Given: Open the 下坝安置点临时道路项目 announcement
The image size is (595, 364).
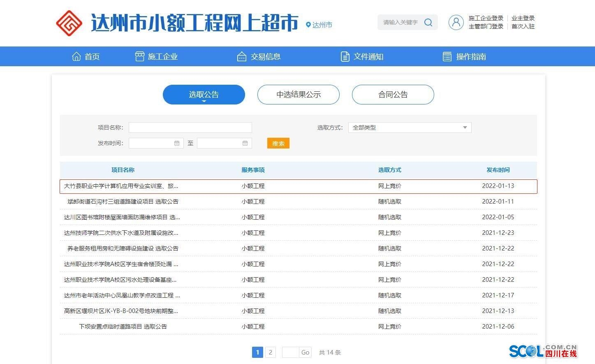Looking at the screenshot, I should (x=123, y=327).
